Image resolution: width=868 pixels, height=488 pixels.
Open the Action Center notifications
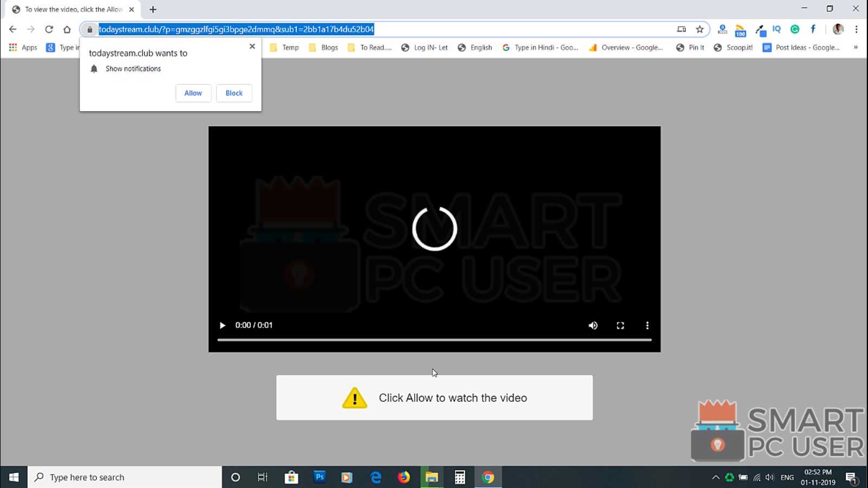(x=851, y=477)
